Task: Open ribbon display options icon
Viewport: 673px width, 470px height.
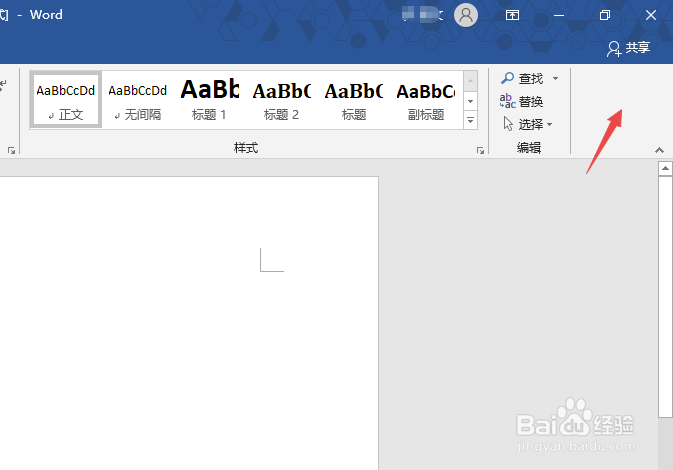Action: (x=512, y=15)
